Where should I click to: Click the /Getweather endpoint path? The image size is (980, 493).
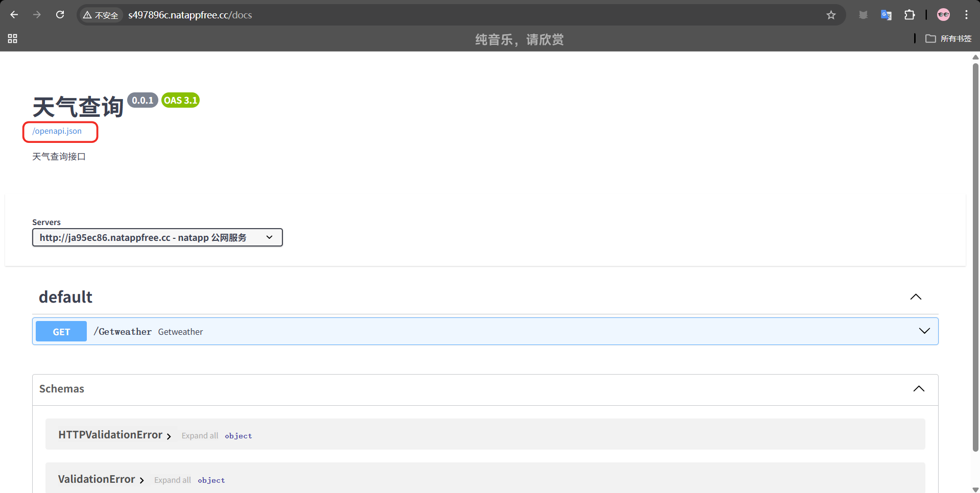tap(123, 332)
